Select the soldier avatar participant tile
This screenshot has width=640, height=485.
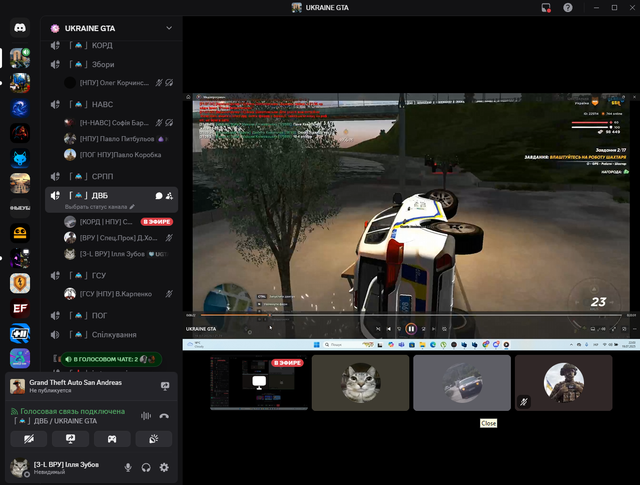[x=564, y=383]
